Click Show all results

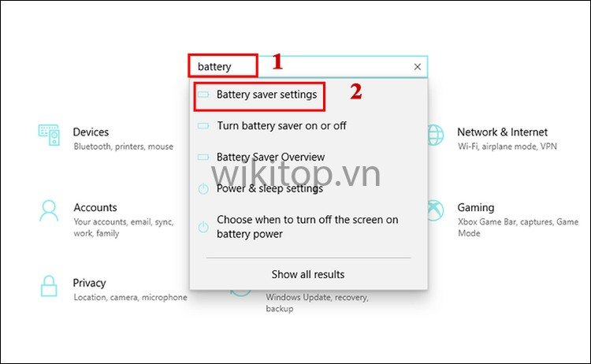click(x=308, y=274)
